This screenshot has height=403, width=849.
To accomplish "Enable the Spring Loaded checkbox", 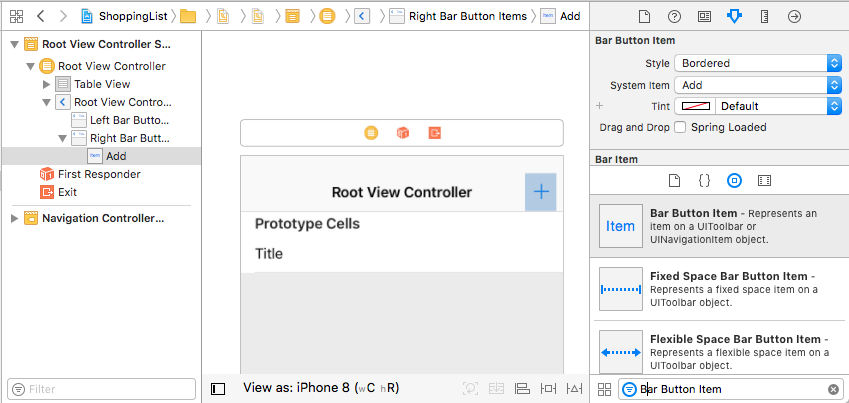I will click(681, 128).
